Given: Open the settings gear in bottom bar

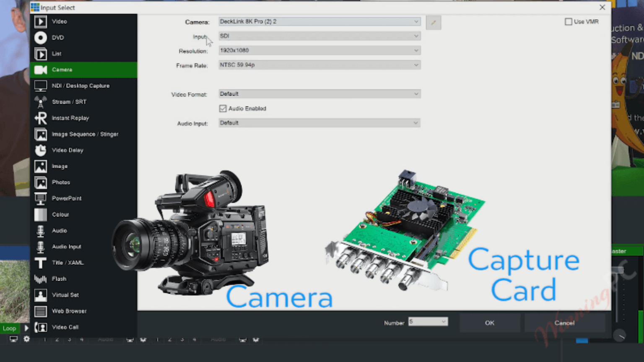Looking at the screenshot, I should [27, 339].
